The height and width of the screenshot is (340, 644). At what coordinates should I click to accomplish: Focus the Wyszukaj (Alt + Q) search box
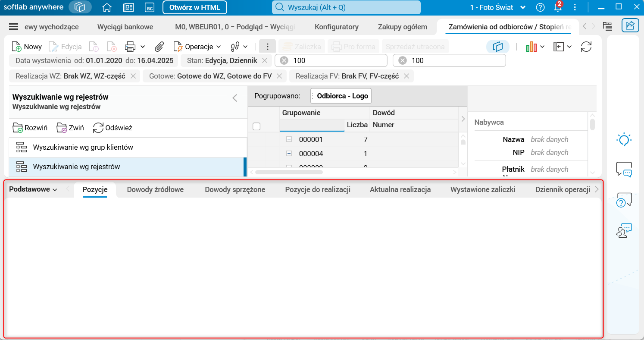pos(346,7)
